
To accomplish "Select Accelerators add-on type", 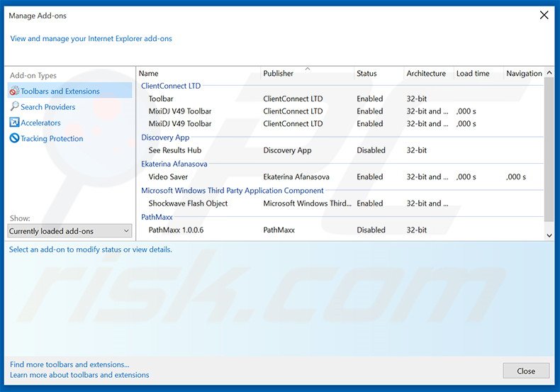I will click(x=40, y=123).
